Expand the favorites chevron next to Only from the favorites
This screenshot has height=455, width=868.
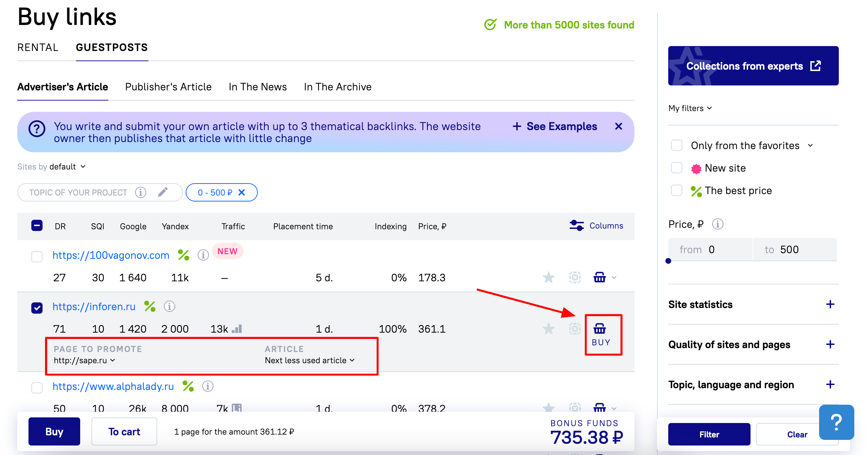[810, 145]
